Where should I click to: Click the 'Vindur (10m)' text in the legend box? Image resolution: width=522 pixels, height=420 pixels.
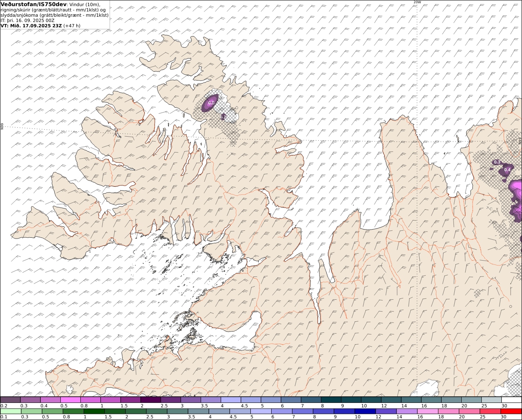(85, 4)
